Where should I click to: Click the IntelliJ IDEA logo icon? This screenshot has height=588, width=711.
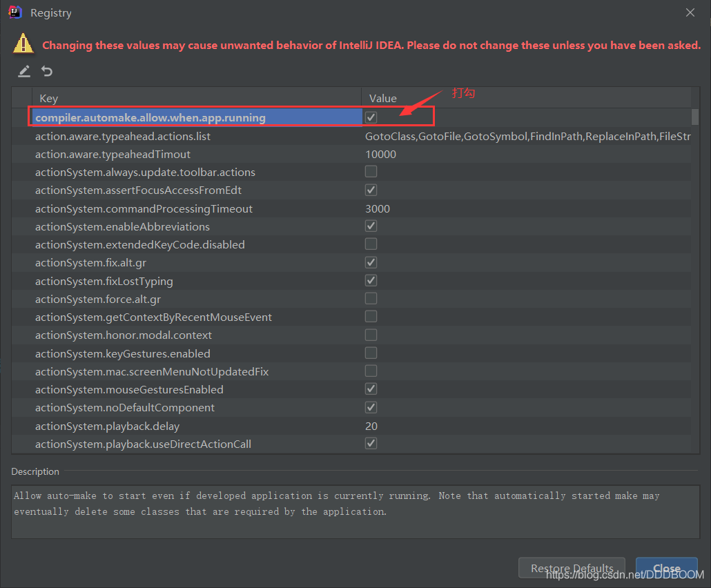(x=15, y=12)
